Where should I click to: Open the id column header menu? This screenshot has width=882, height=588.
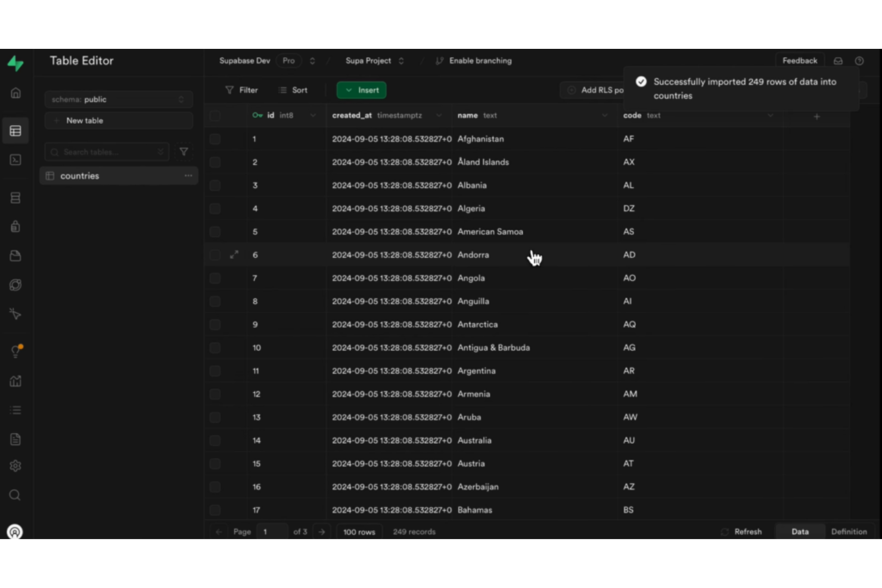pyautogui.click(x=313, y=116)
